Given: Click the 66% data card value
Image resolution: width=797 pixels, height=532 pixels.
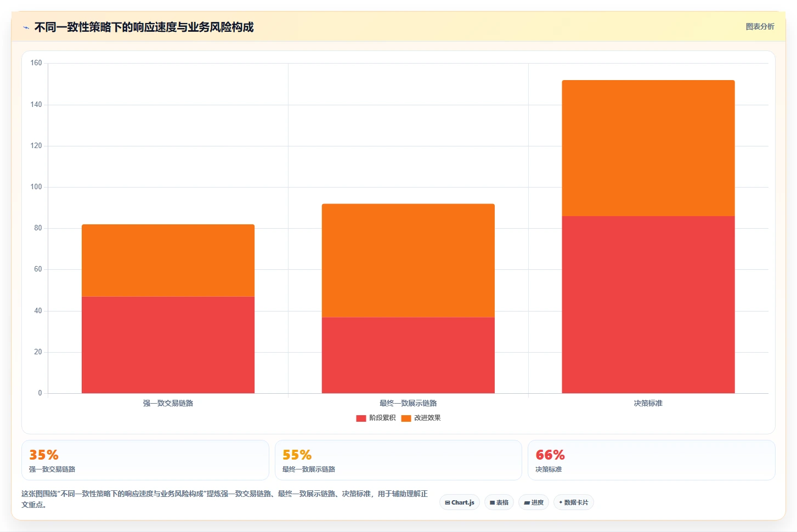Looking at the screenshot, I should click(x=550, y=455).
